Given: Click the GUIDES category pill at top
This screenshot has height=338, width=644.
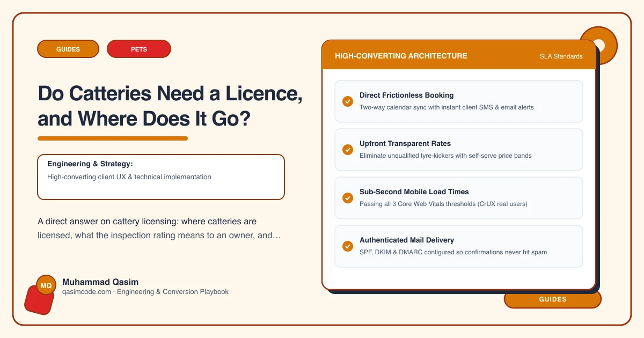Looking at the screenshot, I should 68,49.
